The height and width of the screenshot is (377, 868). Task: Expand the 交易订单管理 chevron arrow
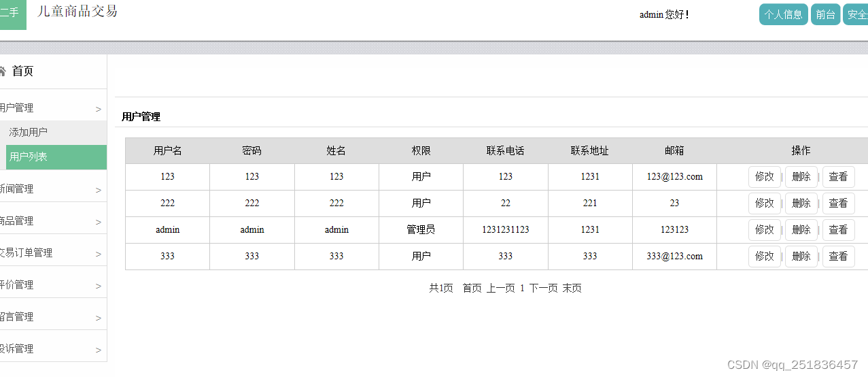[98, 255]
